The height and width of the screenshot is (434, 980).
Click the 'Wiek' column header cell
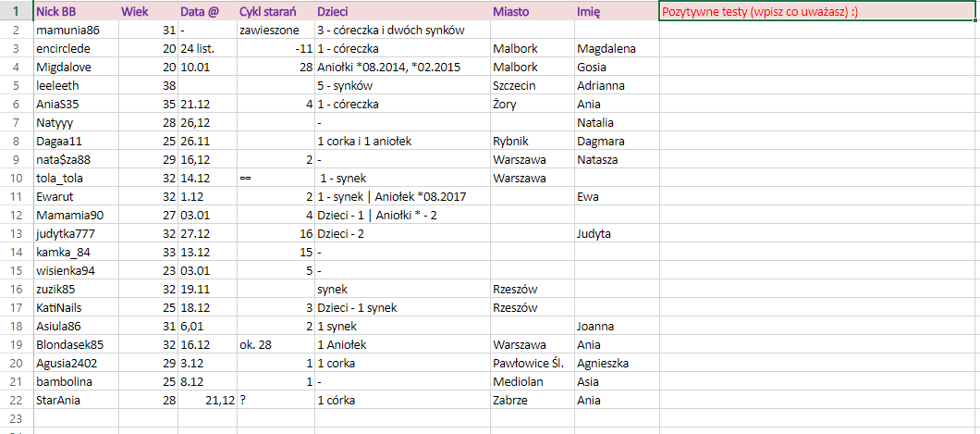[148, 11]
